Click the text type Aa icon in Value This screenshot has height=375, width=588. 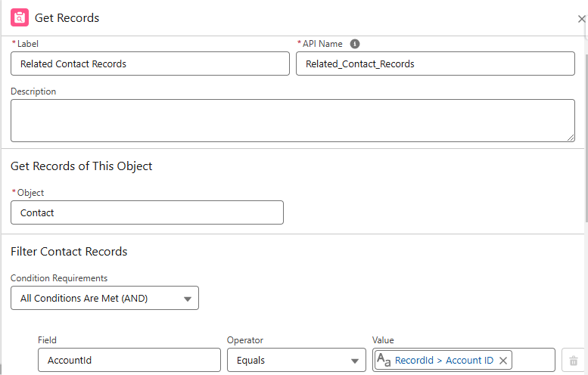[384, 360]
